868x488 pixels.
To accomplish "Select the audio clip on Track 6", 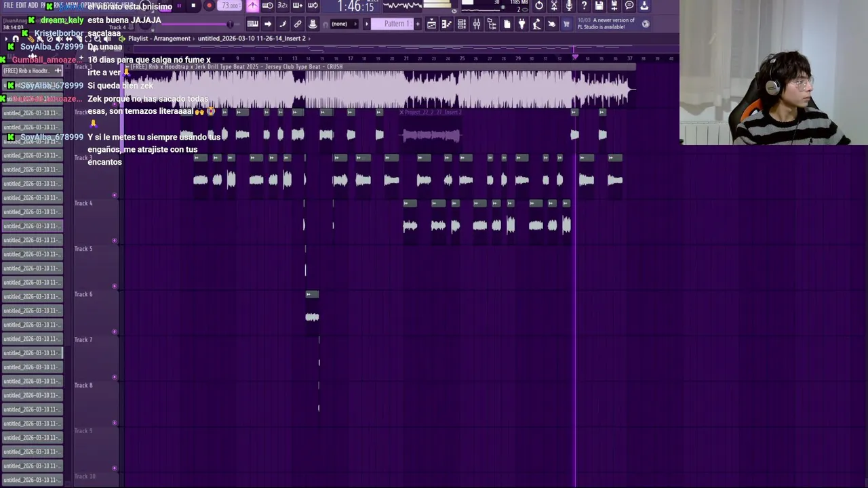I will [312, 312].
